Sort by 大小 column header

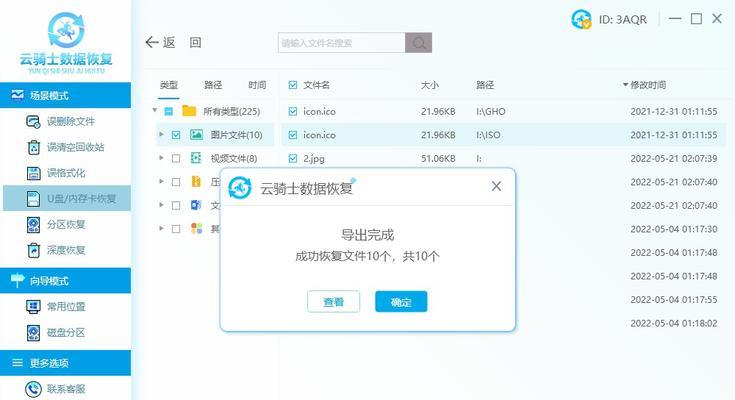[430, 85]
